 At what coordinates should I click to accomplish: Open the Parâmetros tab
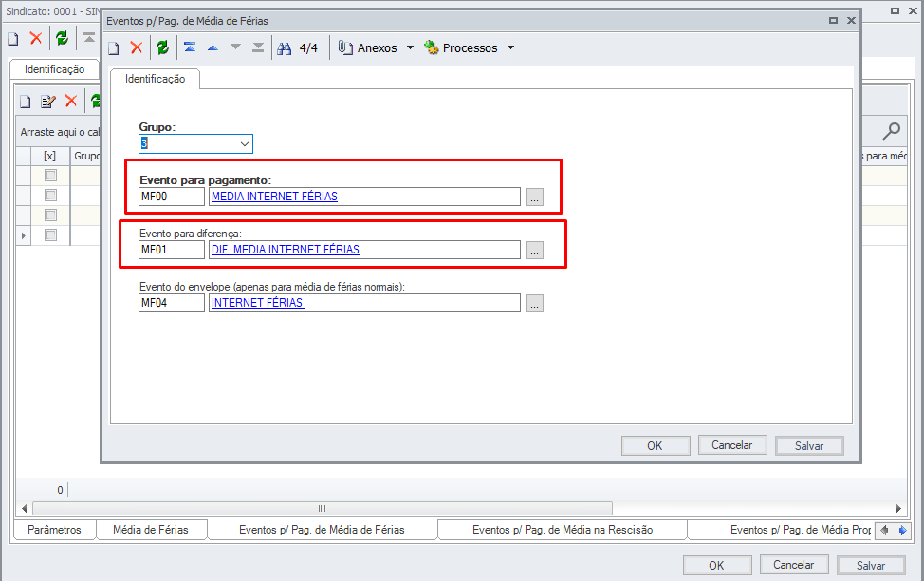54,530
